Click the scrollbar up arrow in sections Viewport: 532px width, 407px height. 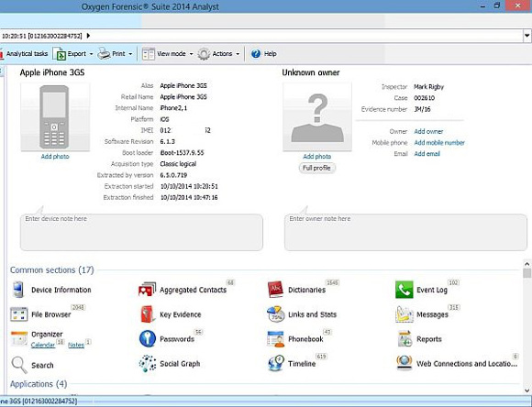526,264
